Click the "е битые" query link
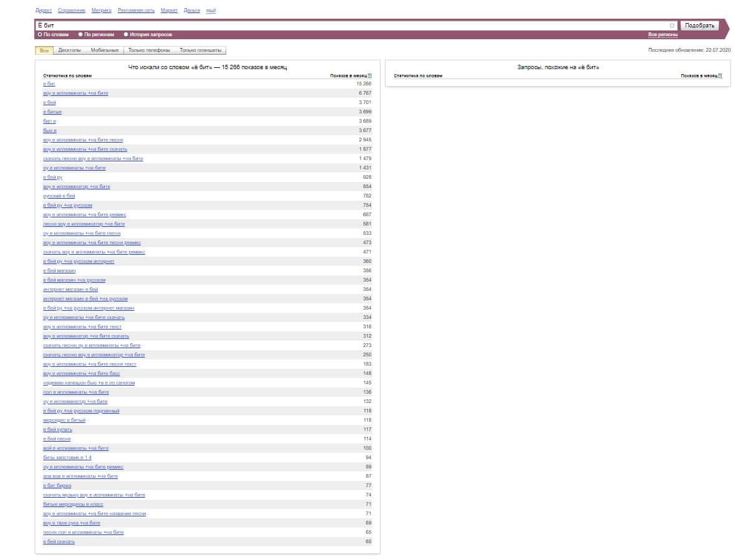The image size is (735, 560). pos(52,112)
